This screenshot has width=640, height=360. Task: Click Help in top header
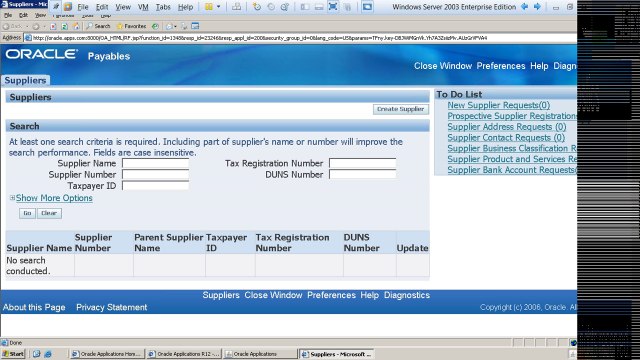coord(539,66)
